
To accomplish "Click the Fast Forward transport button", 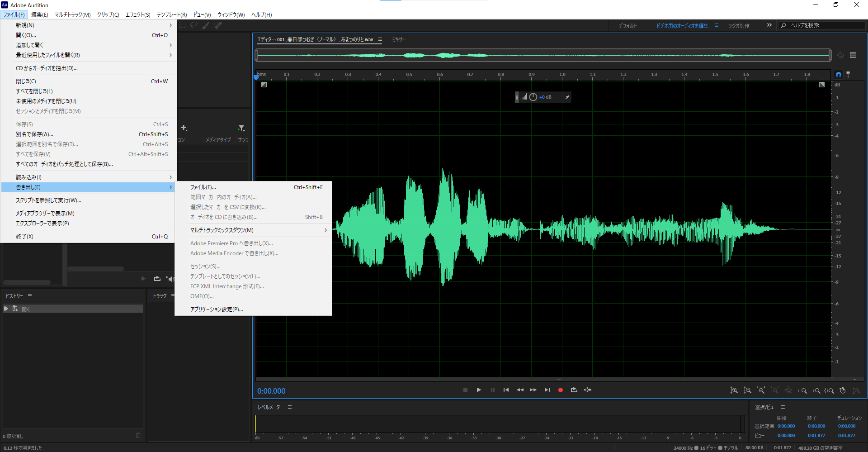I will pyautogui.click(x=533, y=390).
